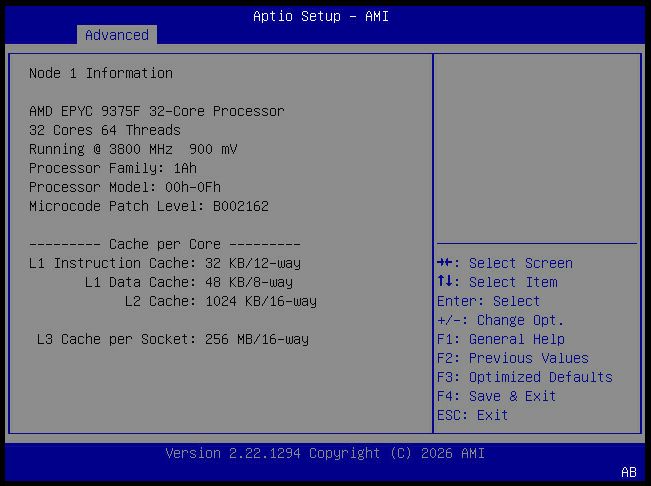651x486 pixels.
Task: Click F4: Save & Exit hint
Action: pyautogui.click(x=497, y=396)
